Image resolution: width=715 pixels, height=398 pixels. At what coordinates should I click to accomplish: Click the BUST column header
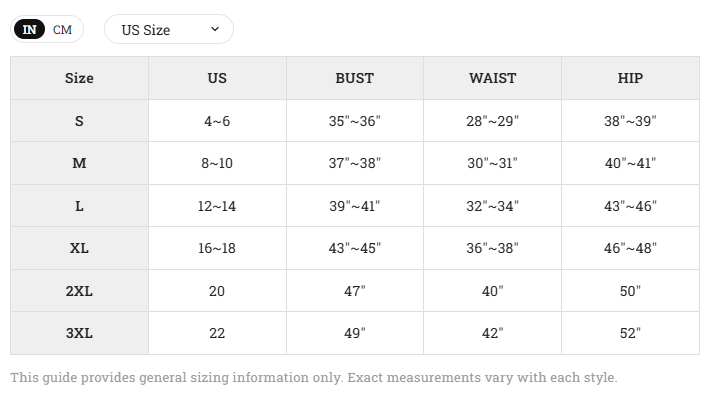point(355,78)
